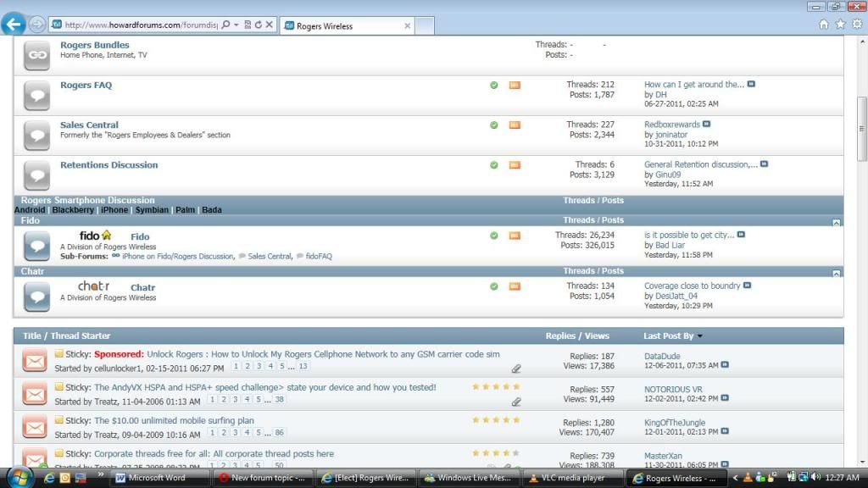
Task: Go to page 86 of unlimited surfing plan thread
Action: (279, 433)
